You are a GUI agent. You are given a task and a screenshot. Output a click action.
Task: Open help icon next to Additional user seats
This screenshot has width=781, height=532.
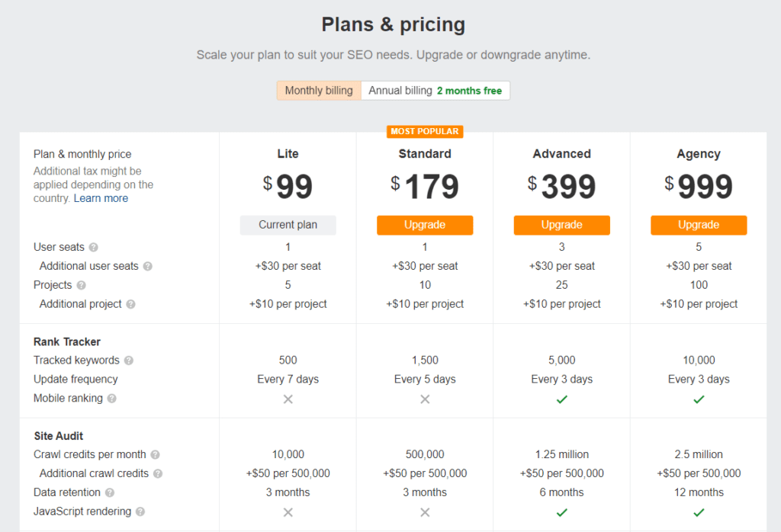pos(147,266)
